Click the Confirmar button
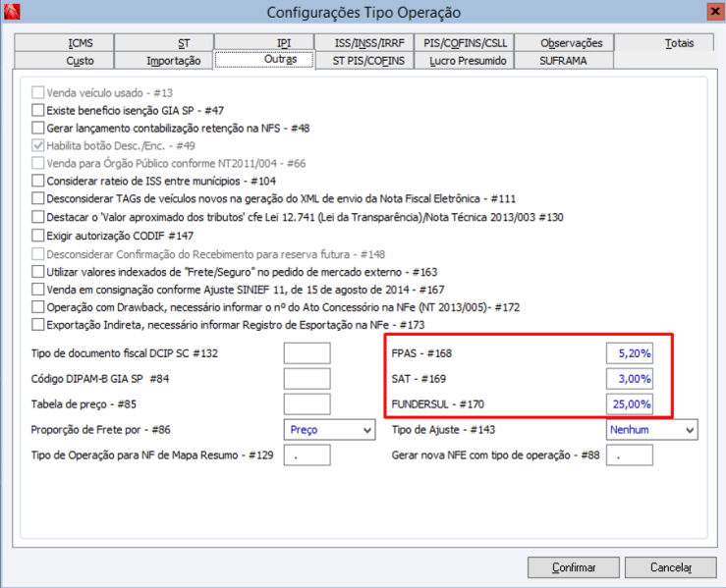 click(x=573, y=567)
